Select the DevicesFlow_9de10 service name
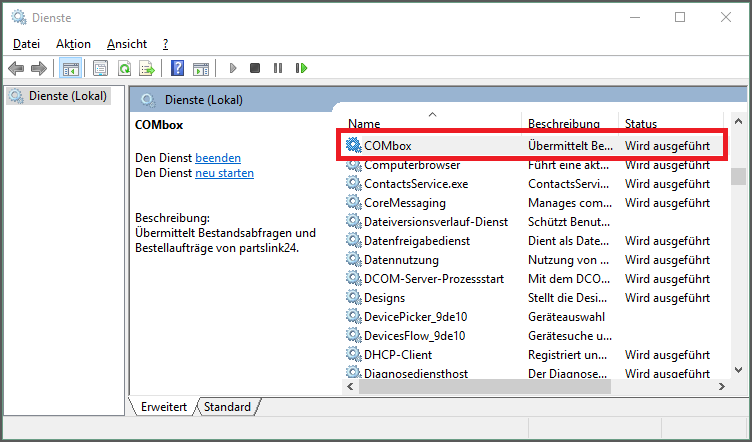The height and width of the screenshot is (442, 752). tap(414, 336)
